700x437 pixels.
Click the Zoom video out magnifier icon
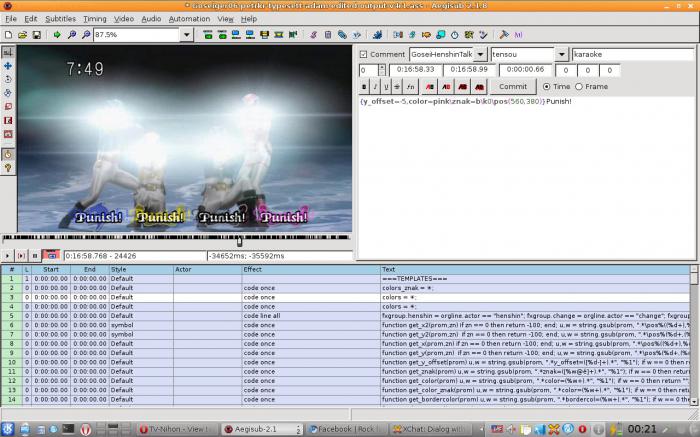[86, 34]
